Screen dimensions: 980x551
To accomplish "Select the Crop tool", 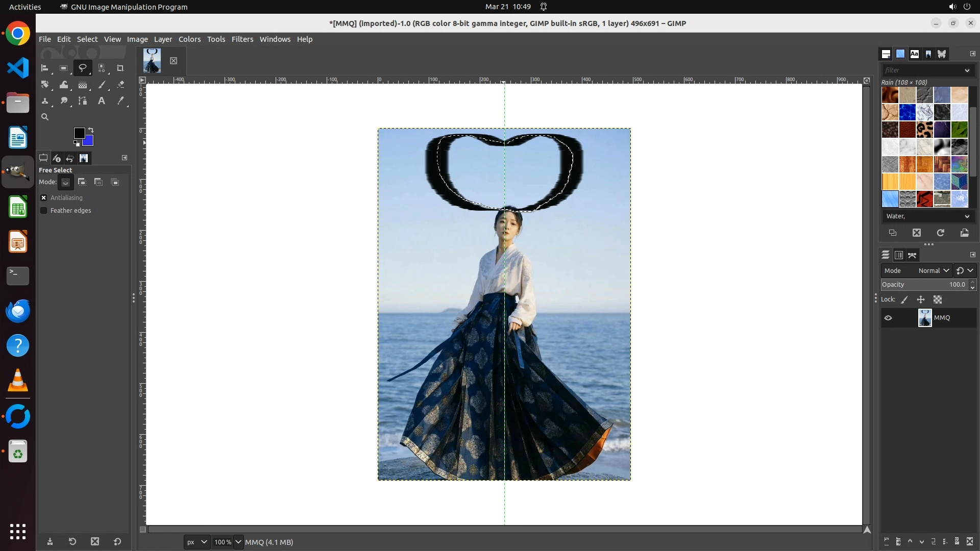I will coord(120,68).
